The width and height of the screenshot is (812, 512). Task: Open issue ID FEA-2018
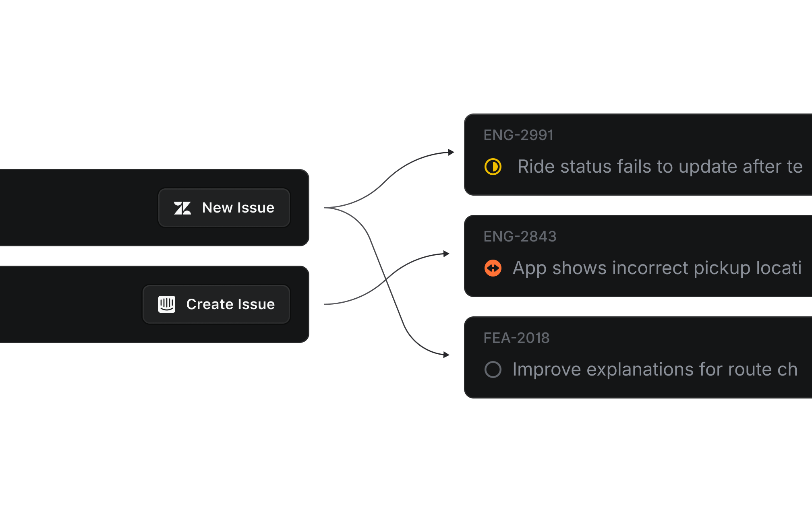516,338
